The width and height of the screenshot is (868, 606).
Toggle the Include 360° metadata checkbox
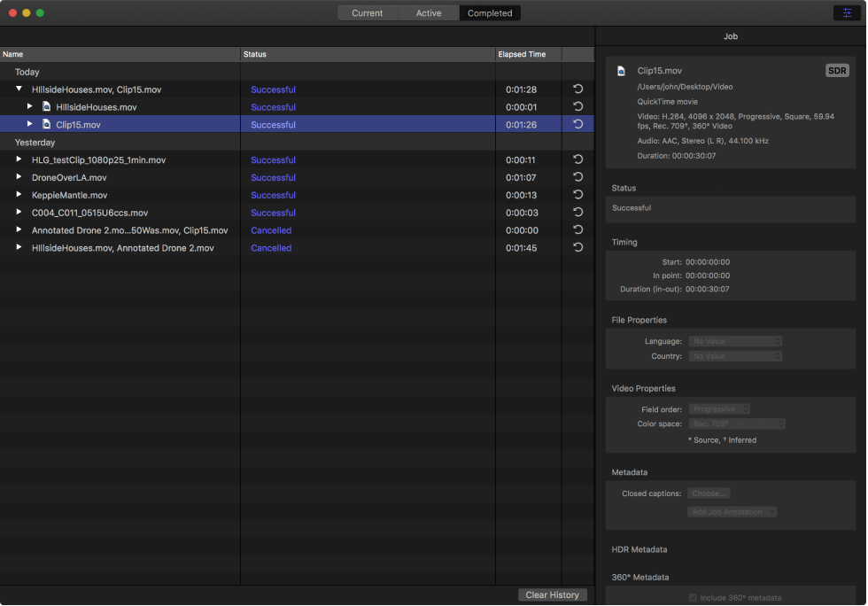[692, 597]
